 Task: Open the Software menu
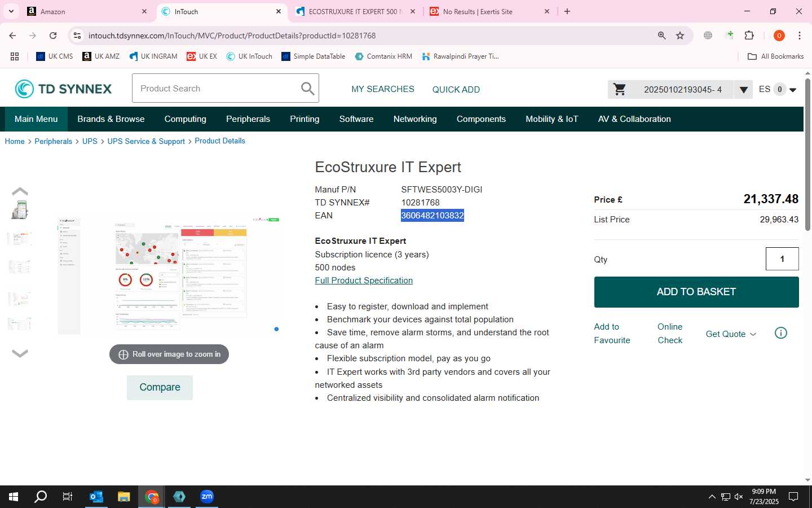tap(356, 119)
